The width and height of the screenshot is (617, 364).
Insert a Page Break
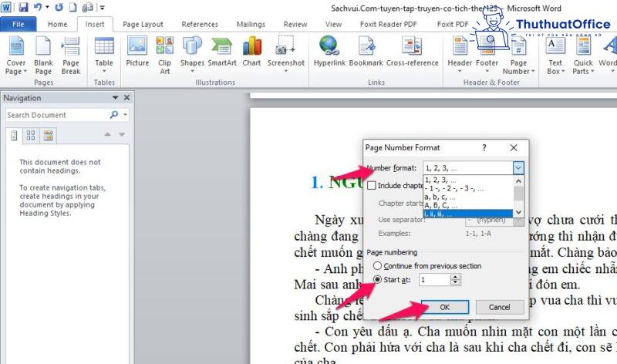click(71, 55)
